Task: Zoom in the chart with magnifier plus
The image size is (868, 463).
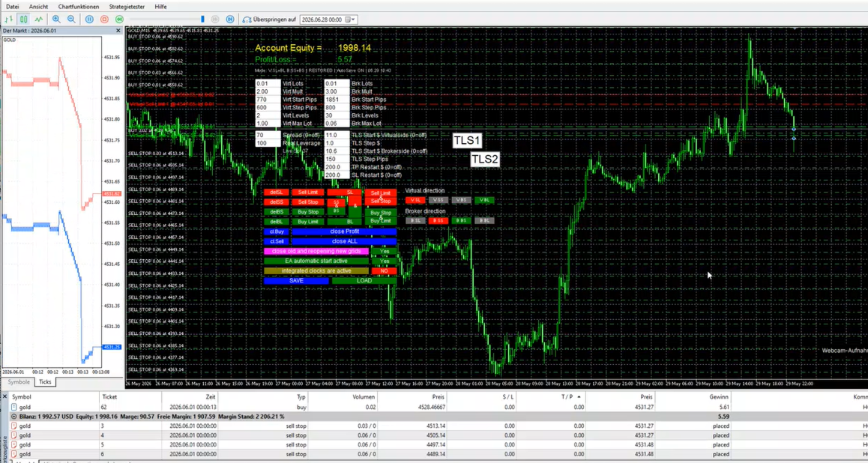Action: point(56,19)
